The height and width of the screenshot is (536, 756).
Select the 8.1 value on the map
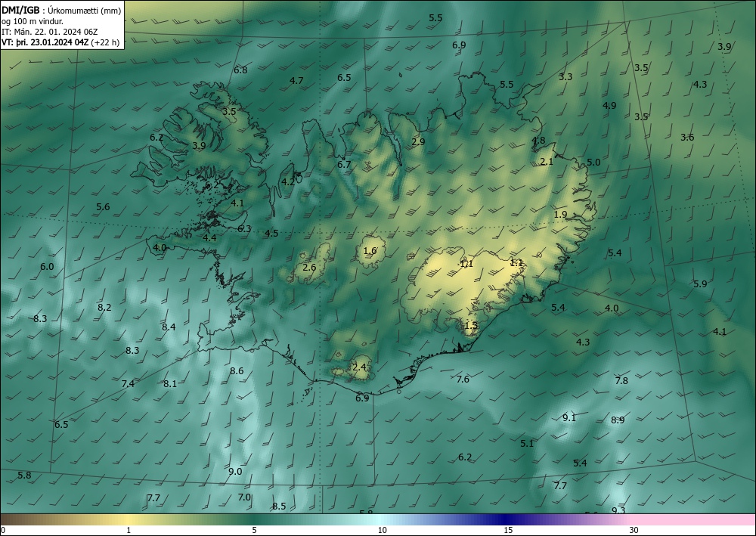[169, 384]
